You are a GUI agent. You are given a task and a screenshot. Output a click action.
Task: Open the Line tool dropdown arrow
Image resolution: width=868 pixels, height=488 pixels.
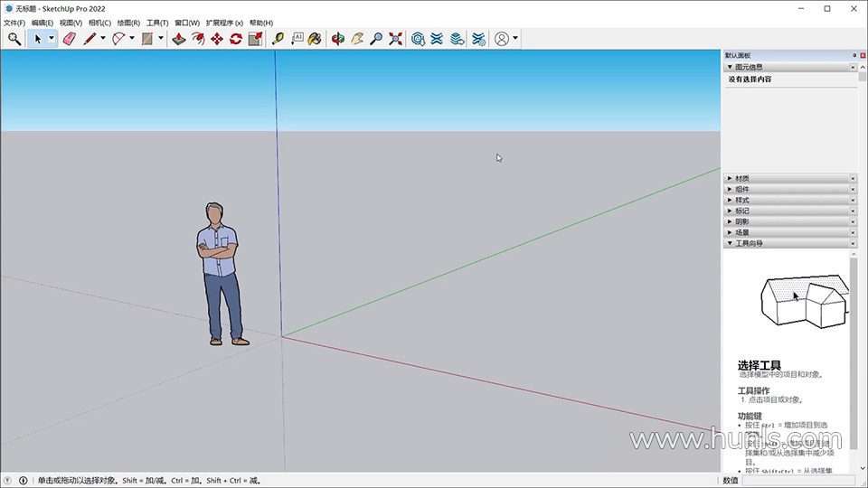103,38
